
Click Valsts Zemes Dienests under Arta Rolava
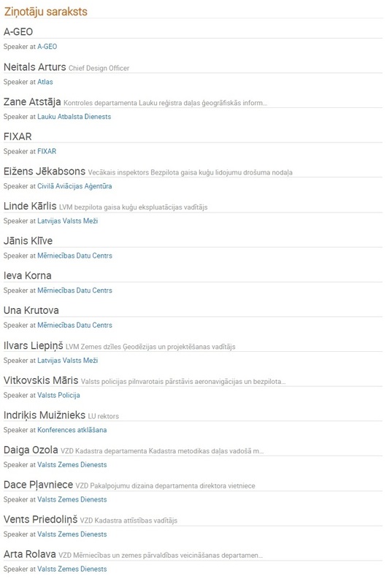tap(72, 569)
